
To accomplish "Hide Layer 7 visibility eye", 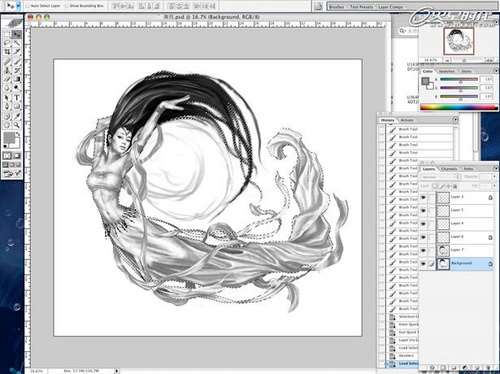I will click(424, 250).
